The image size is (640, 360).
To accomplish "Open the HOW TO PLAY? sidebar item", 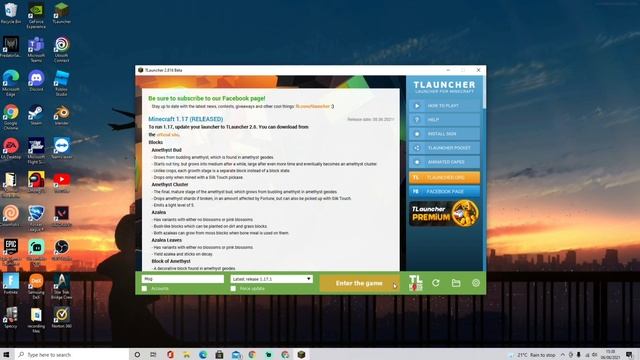I will pos(444,106).
